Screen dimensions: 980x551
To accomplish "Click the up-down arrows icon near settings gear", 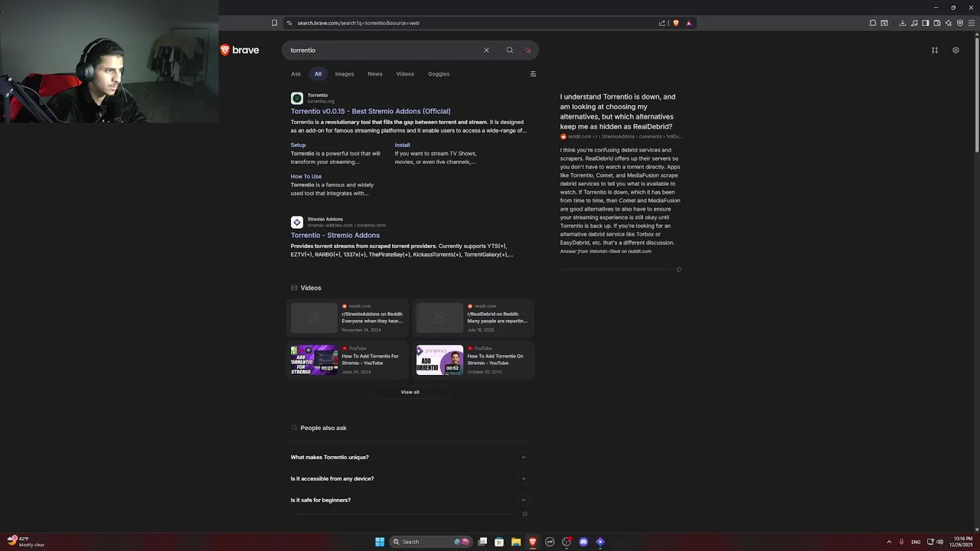I will tap(934, 51).
